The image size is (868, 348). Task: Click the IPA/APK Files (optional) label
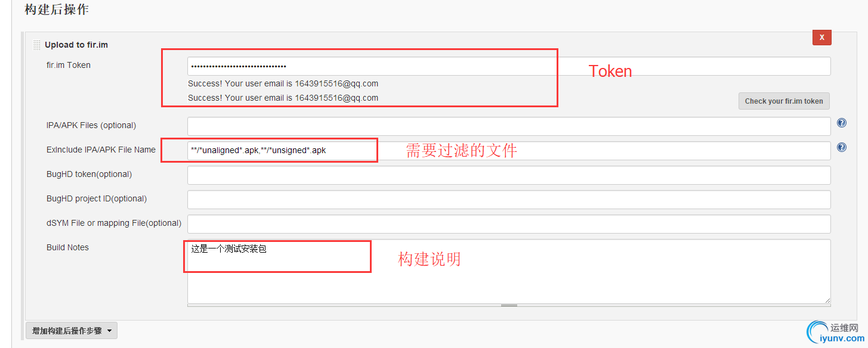point(91,125)
